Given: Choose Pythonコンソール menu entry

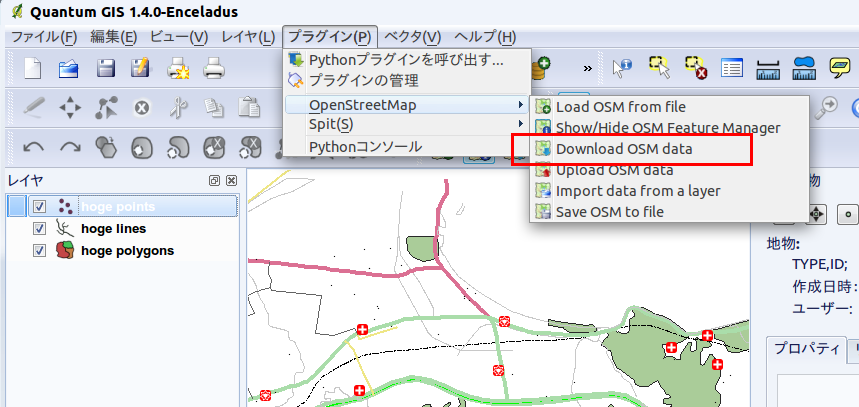Looking at the screenshot, I should pyautogui.click(x=407, y=146).
